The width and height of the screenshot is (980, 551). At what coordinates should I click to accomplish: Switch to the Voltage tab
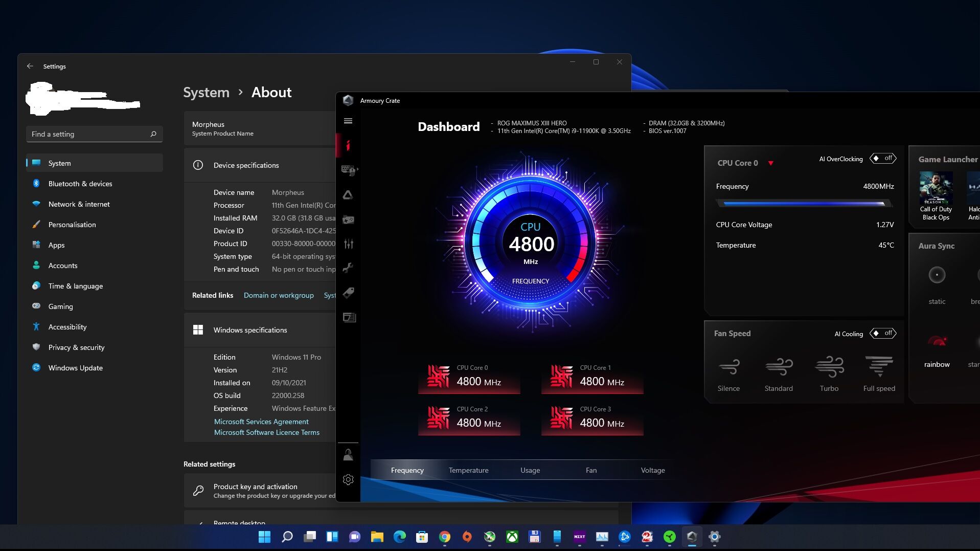tap(653, 470)
